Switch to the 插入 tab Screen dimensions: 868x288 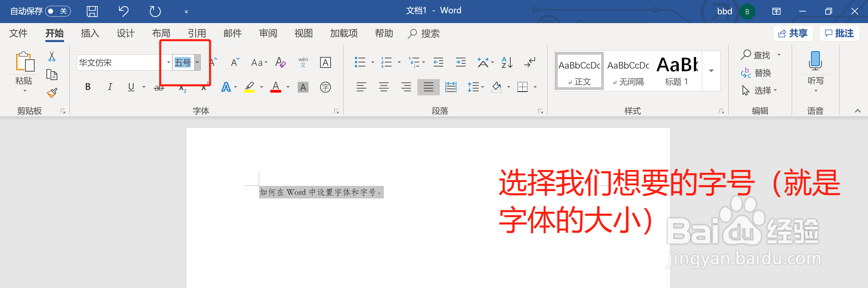coord(90,33)
